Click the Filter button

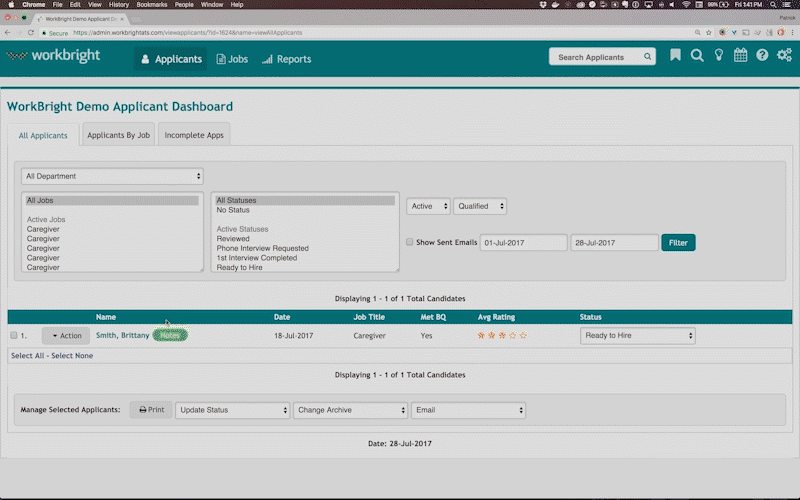click(678, 242)
